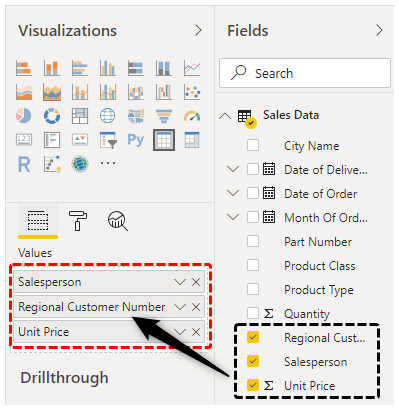Select the gauge visual
Screen dimensions: 399x410
[x=192, y=116]
